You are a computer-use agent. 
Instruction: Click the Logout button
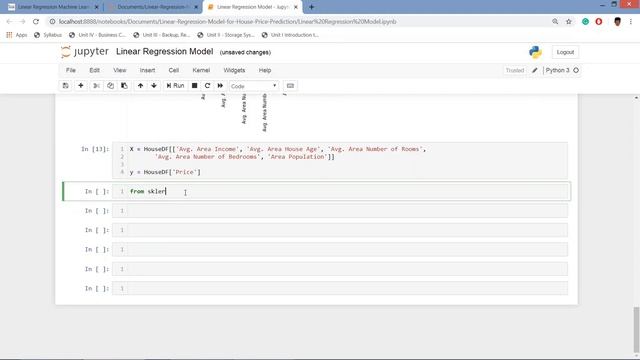pyautogui.click(x=565, y=52)
